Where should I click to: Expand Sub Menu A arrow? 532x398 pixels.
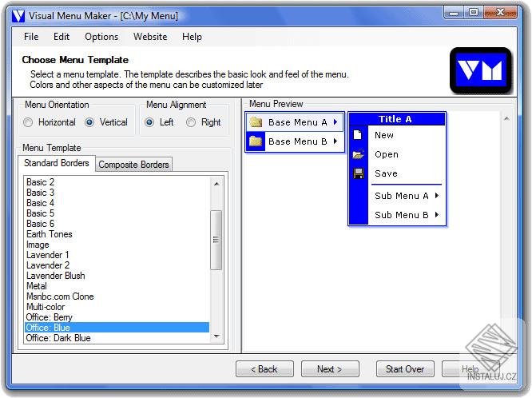pyautogui.click(x=437, y=196)
